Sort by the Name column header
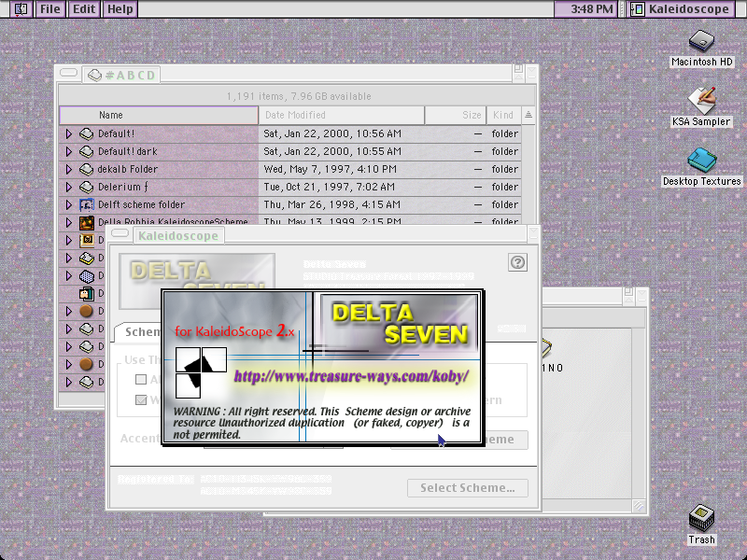Image resolution: width=747 pixels, height=560 pixels. tap(159, 115)
